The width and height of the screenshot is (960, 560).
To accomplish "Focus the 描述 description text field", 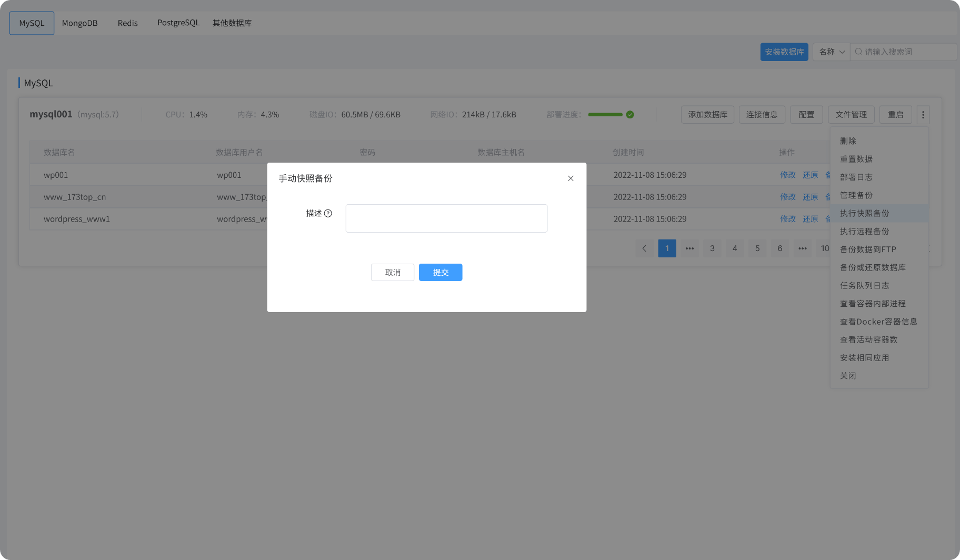I will pos(446,218).
